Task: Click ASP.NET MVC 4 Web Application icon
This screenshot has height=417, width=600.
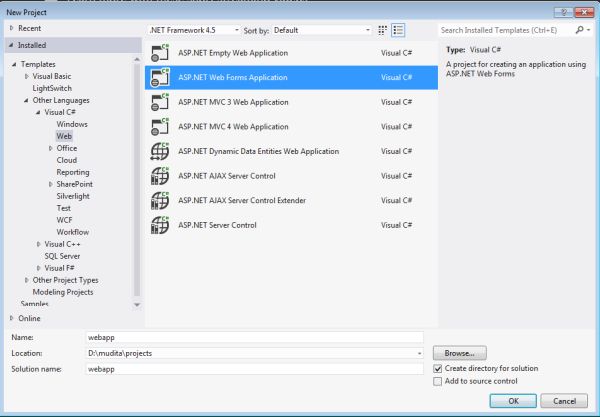Action: pyautogui.click(x=160, y=127)
